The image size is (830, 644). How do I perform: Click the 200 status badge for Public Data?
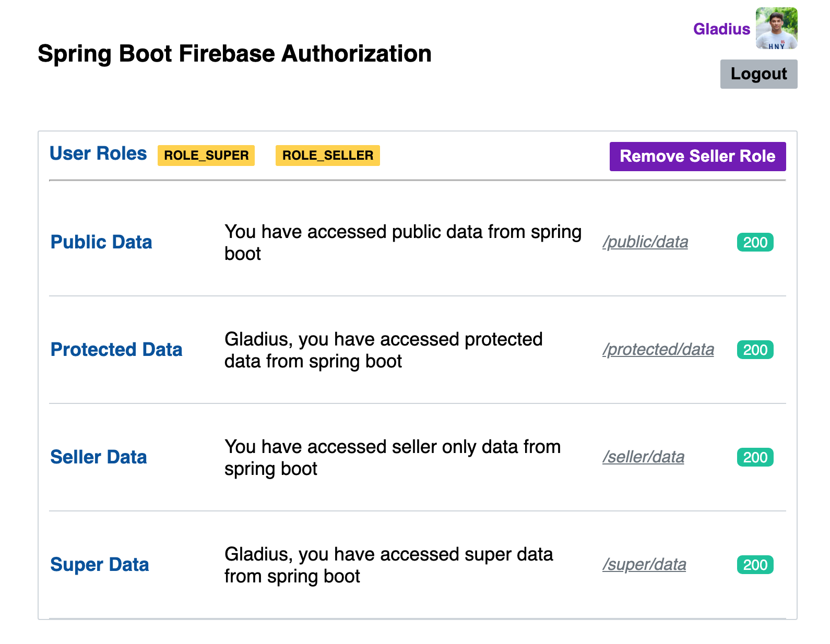755,243
